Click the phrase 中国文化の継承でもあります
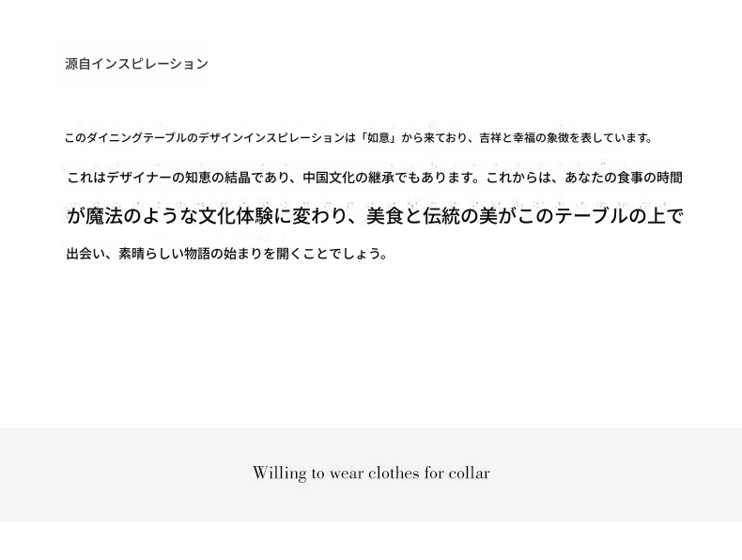 (386, 178)
